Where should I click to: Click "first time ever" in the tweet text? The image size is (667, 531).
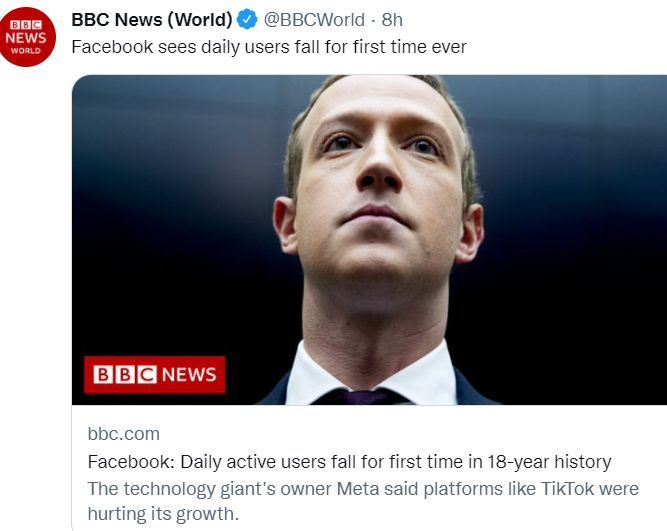point(410,47)
